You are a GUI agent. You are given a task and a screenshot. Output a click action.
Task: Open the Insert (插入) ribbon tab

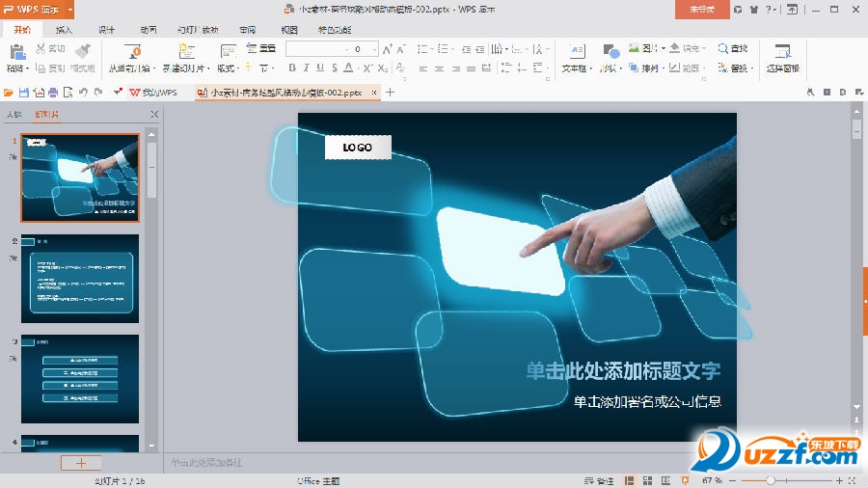[x=64, y=30]
